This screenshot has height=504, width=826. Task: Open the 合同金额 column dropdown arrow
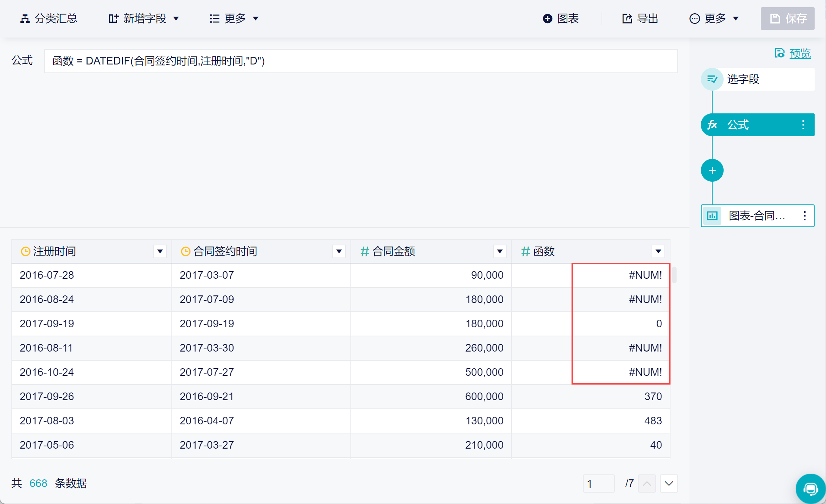click(500, 251)
